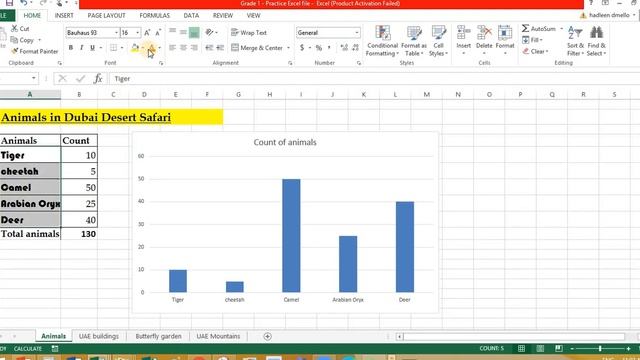Click the Copy command

[22, 40]
